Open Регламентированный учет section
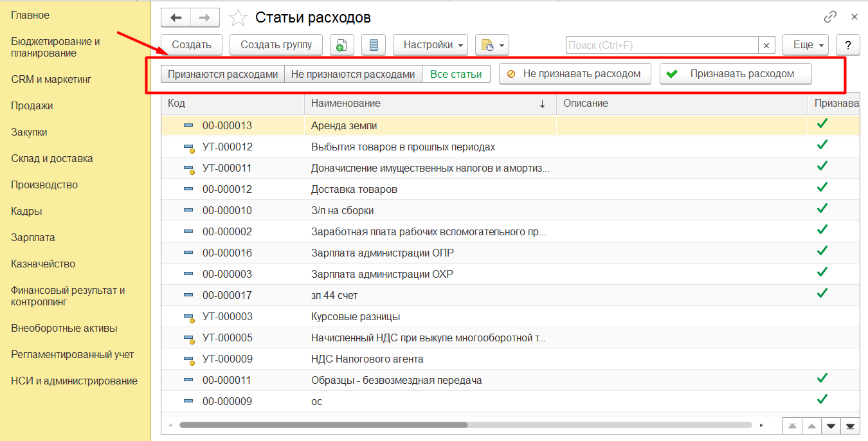Viewport: 868px width, 441px height. tap(73, 355)
